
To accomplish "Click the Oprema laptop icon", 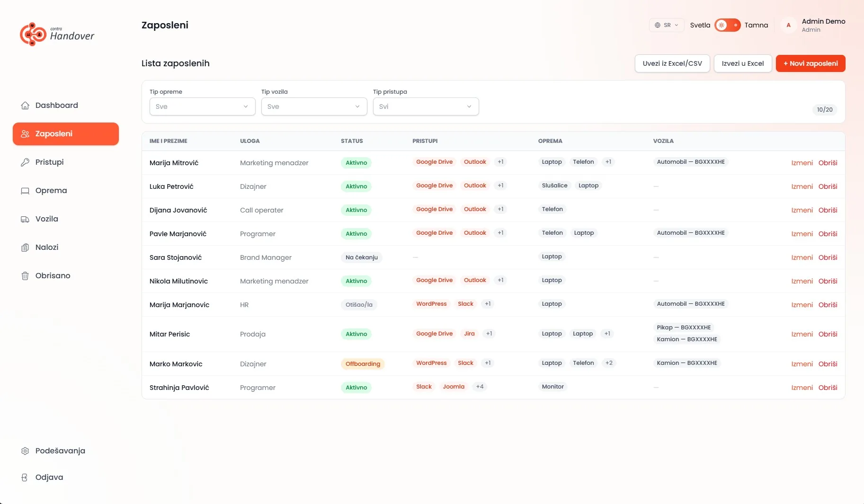I will point(25,191).
